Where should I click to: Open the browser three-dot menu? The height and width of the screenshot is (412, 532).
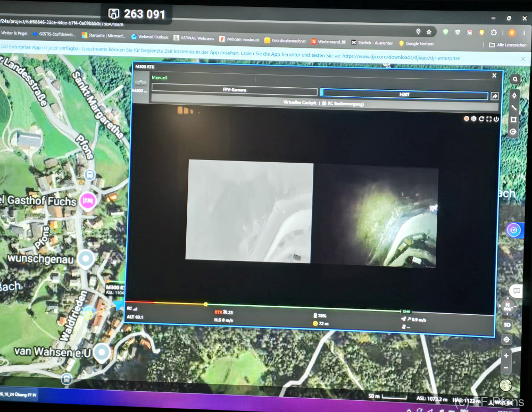524,33
